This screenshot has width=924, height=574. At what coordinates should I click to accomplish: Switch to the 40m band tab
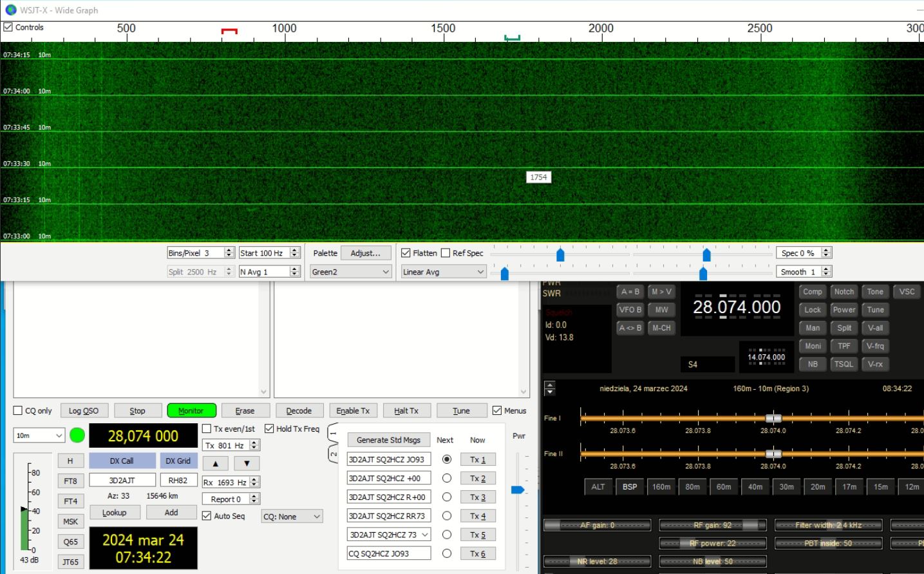point(755,487)
